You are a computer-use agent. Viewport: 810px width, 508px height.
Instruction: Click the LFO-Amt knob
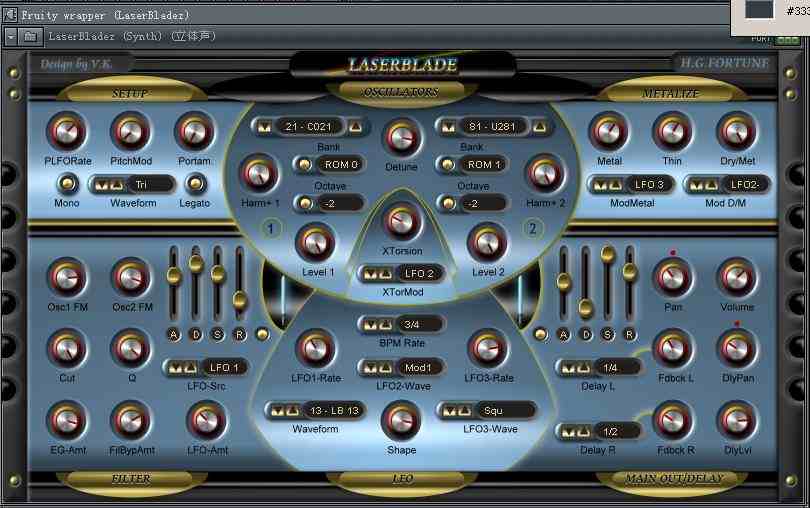pyautogui.click(x=207, y=421)
